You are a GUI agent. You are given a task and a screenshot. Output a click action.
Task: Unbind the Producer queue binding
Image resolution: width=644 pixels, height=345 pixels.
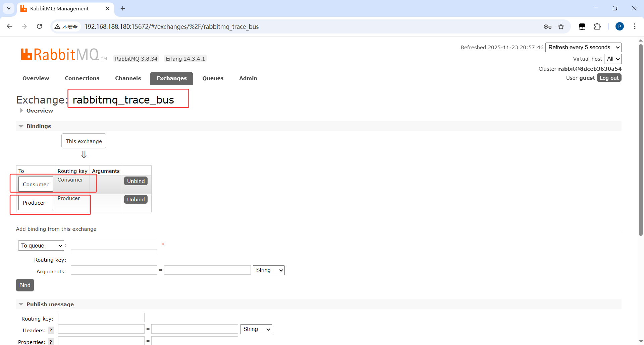(x=136, y=199)
